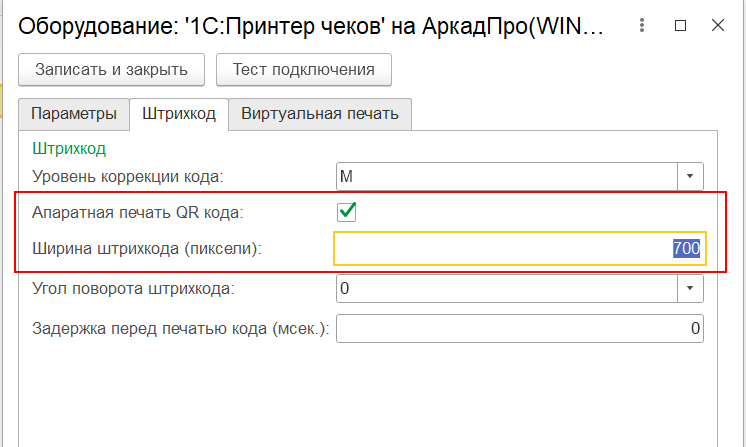746x447 pixels.
Task: Expand 'Уровень коррекции кода' dropdown arrow
Action: 690,176
